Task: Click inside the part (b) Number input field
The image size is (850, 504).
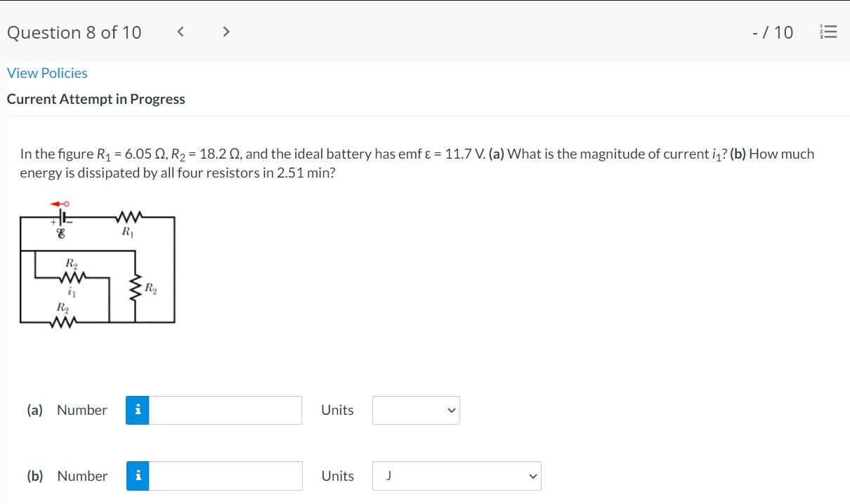Action: coord(225,476)
